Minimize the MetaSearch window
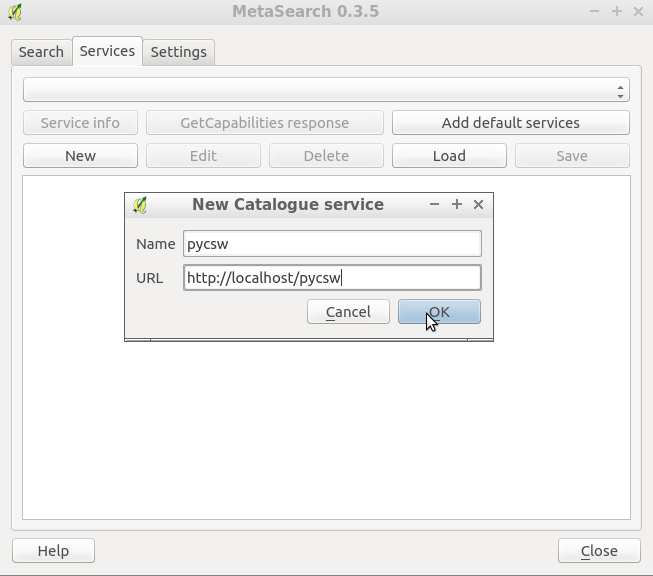This screenshot has height=576, width=653. [x=595, y=11]
